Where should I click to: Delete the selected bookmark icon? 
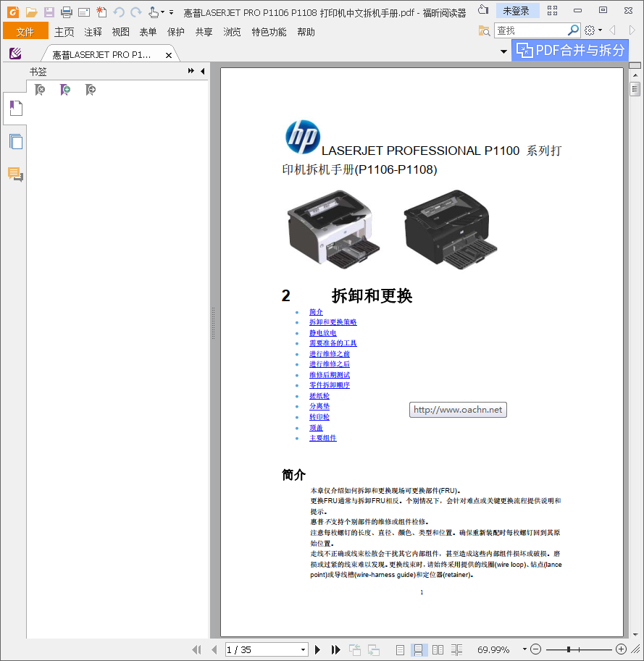[40, 89]
